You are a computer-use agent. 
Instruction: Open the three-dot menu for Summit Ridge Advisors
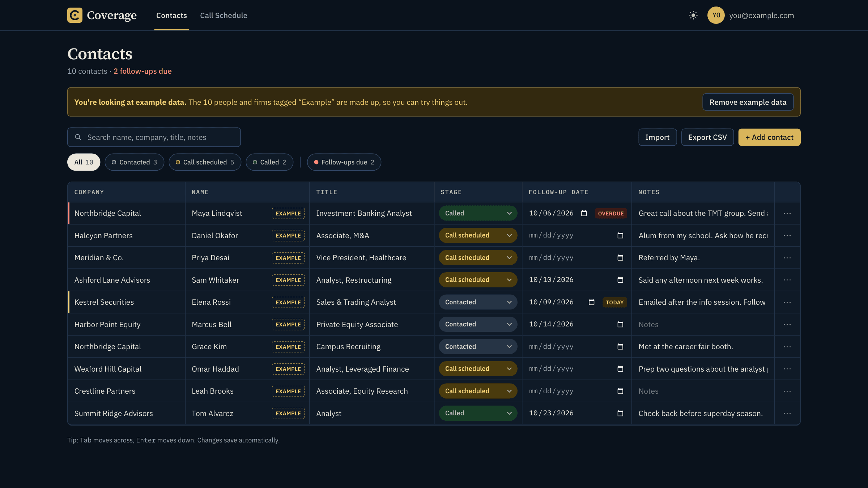click(x=787, y=413)
